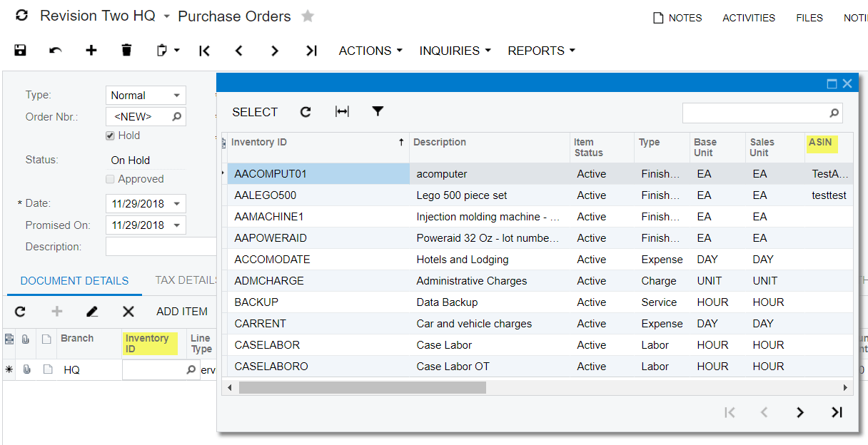
Task: Go to last page of lookup results
Action: click(837, 412)
